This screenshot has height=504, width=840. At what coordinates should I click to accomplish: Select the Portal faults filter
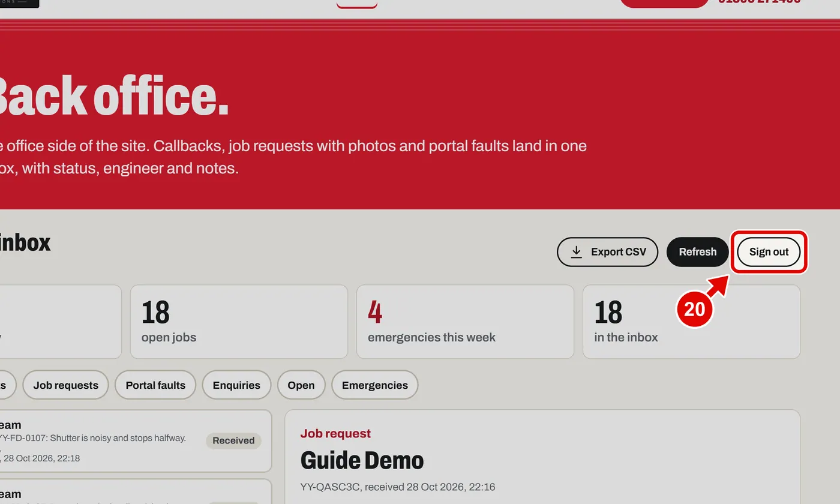(155, 385)
